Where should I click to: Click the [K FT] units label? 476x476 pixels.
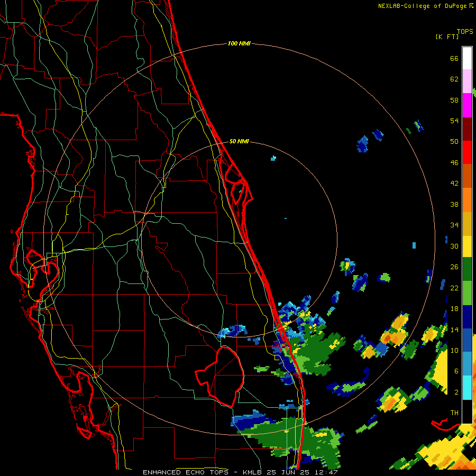point(447,36)
